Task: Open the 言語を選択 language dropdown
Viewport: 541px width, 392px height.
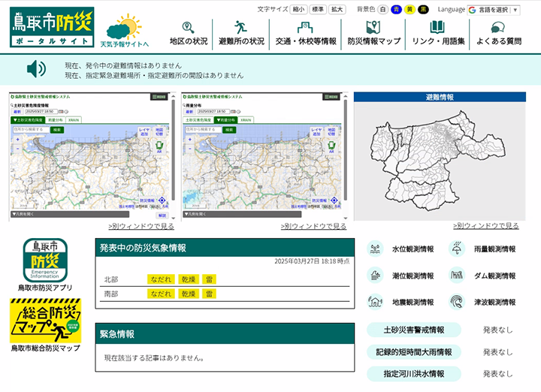Action: [x=494, y=10]
